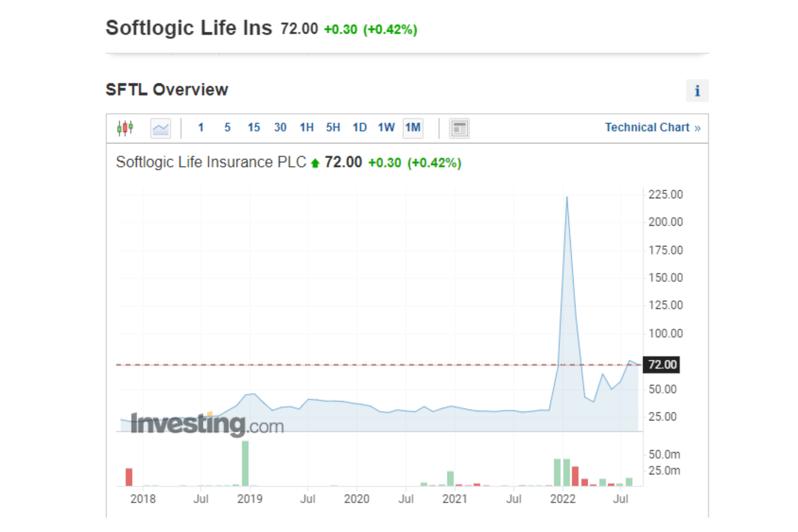Select the 1 minute interval
The width and height of the screenshot is (798, 532).
tap(201, 128)
